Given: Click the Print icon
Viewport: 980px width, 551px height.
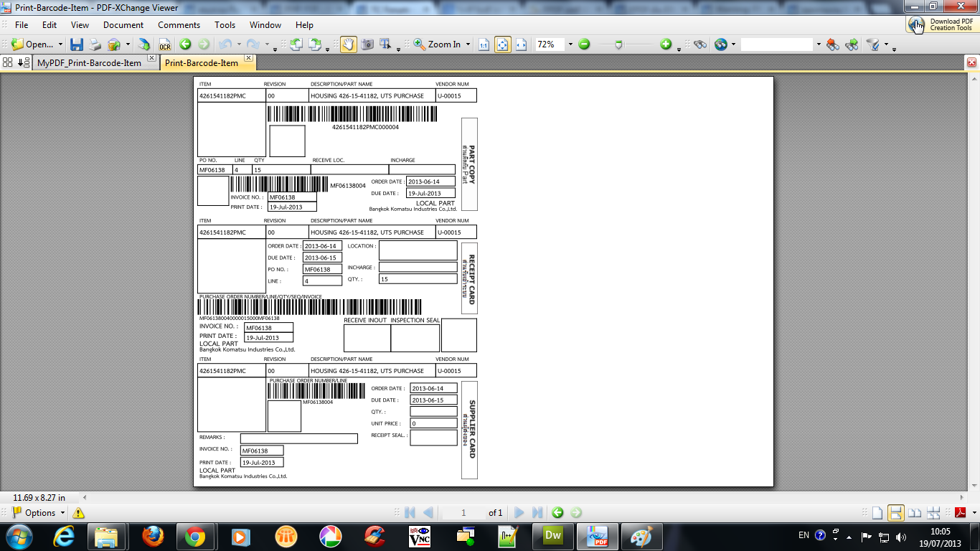Looking at the screenshot, I should [x=95, y=44].
